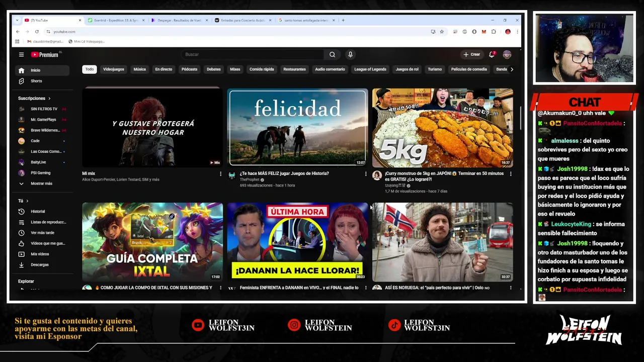Expand Mostrar más subscriptions
Viewport: 644px width, 362px height.
click(42, 184)
